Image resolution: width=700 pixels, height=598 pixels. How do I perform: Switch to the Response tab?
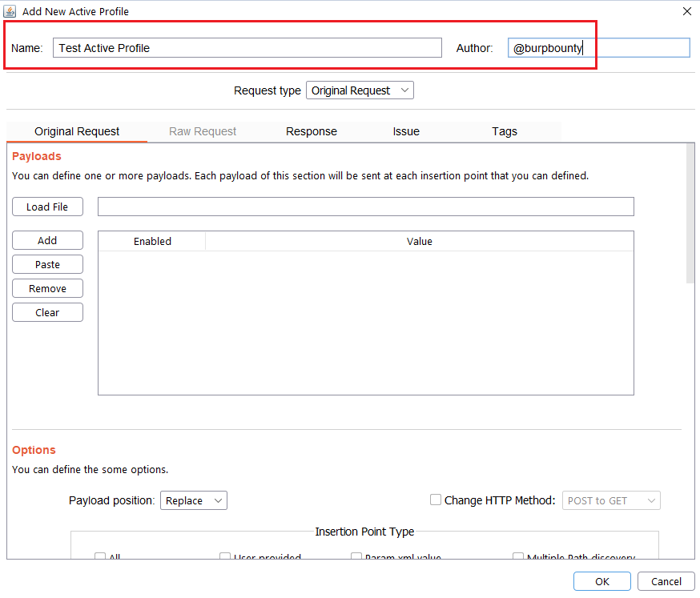(311, 131)
